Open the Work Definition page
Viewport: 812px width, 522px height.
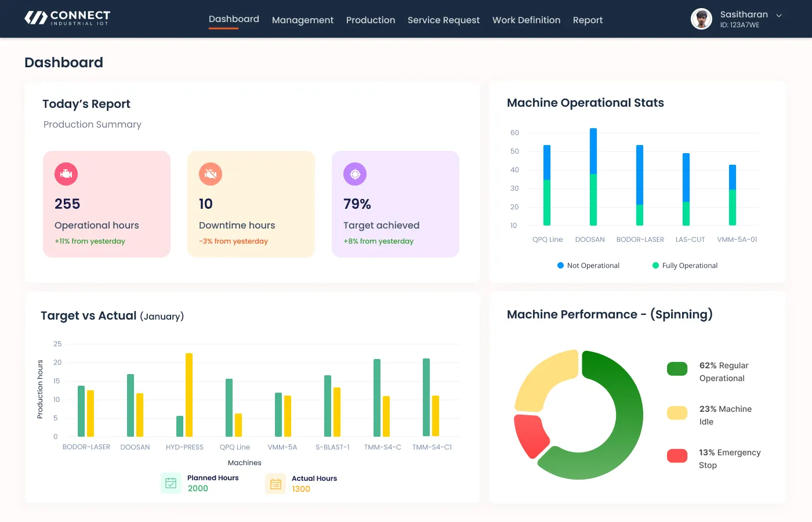(x=527, y=20)
